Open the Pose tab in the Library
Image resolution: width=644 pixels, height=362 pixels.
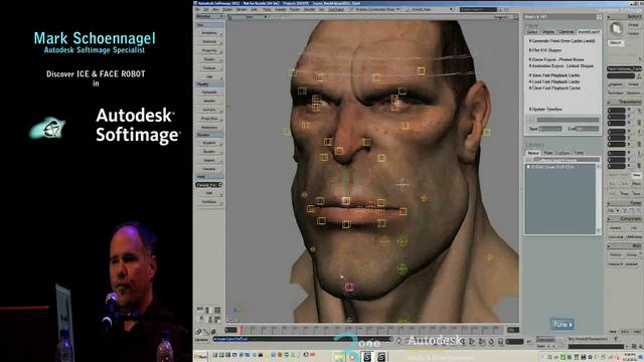click(x=548, y=153)
